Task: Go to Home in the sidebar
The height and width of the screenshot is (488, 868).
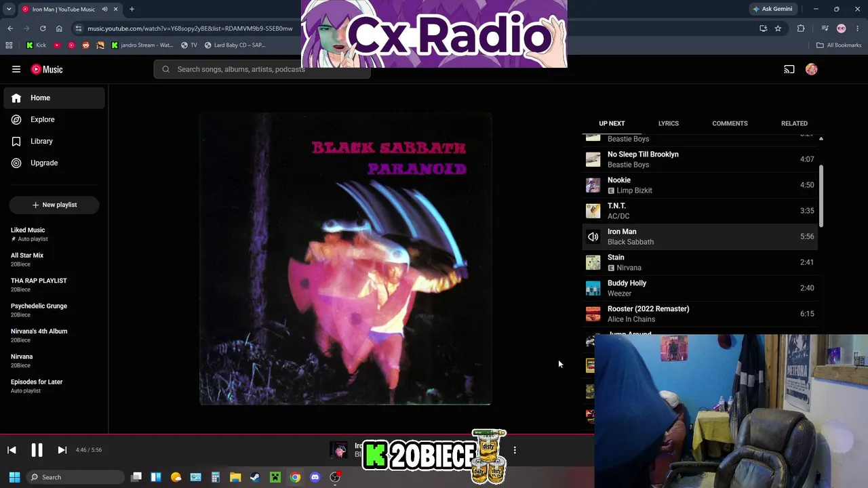Action: [x=54, y=98]
